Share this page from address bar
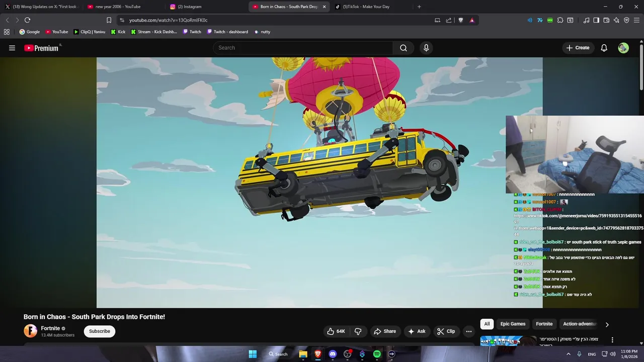 (x=449, y=20)
